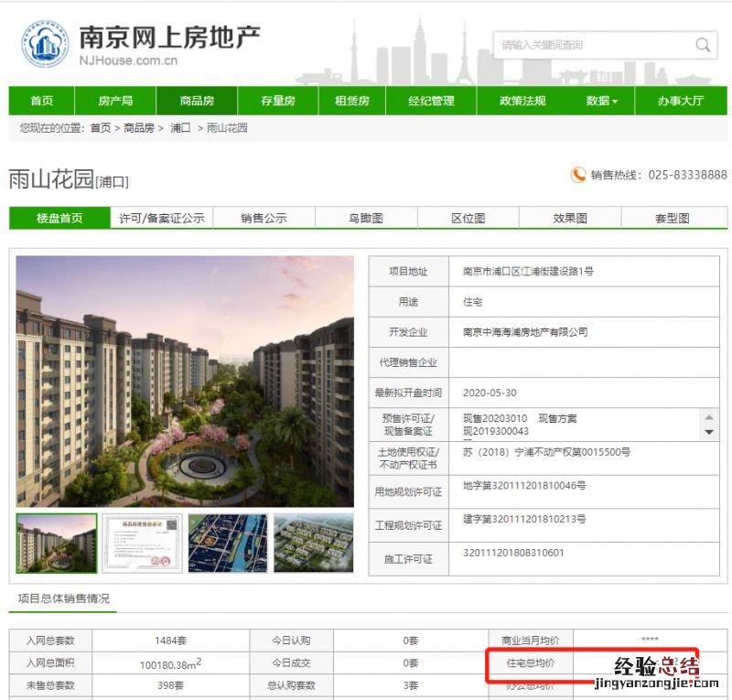Switch to the 区位图 tab
Image resolution: width=732 pixels, height=700 pixels.
(468, 218)
